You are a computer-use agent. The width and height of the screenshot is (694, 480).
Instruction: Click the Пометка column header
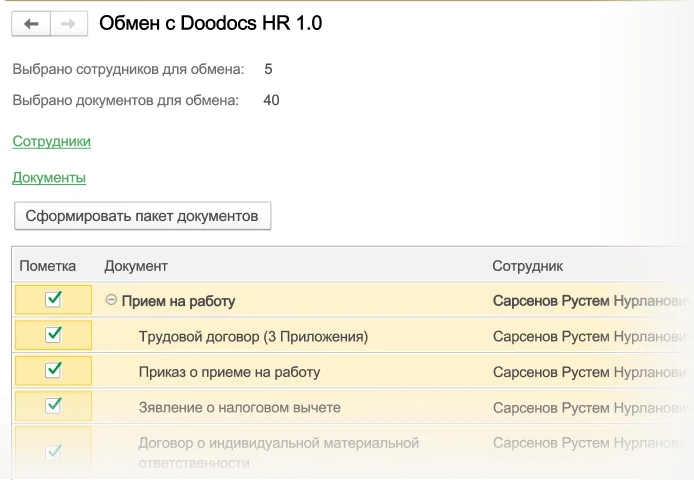pos(47,266)
